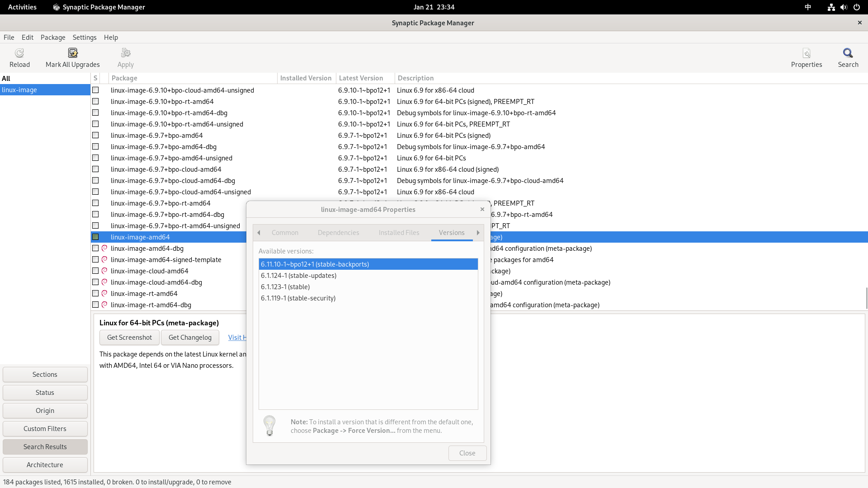
Task: Switch to the Common tab
Action: [x=285, y=233]
